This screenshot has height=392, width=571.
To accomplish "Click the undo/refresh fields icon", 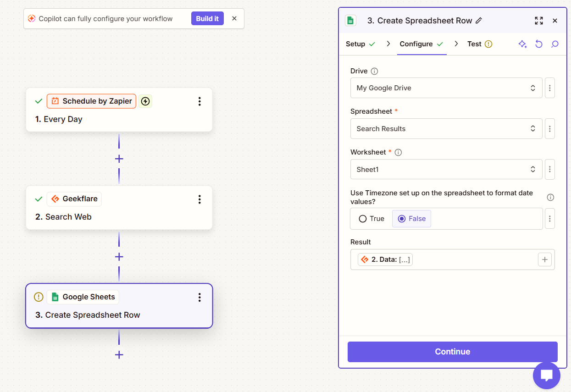I will [539, 44].
